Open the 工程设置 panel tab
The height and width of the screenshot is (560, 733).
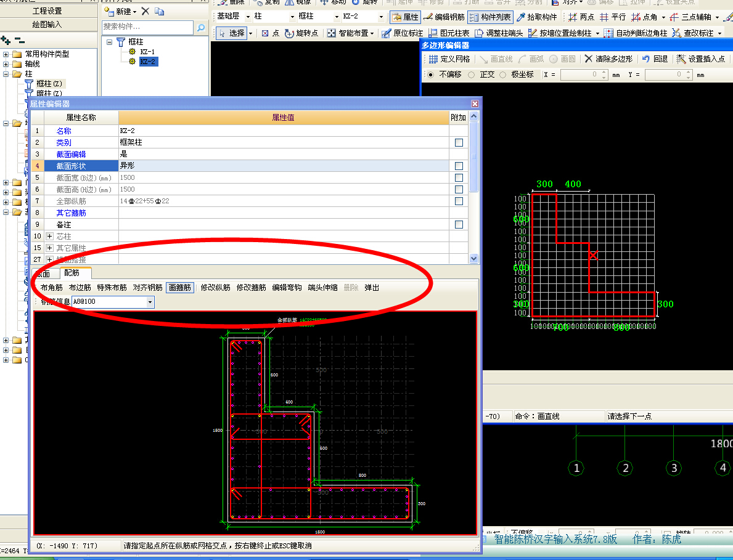click(x=47, y=10)
